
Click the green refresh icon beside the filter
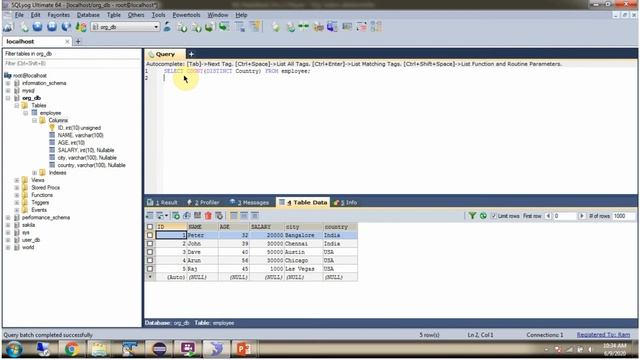[x=483, y=216]
